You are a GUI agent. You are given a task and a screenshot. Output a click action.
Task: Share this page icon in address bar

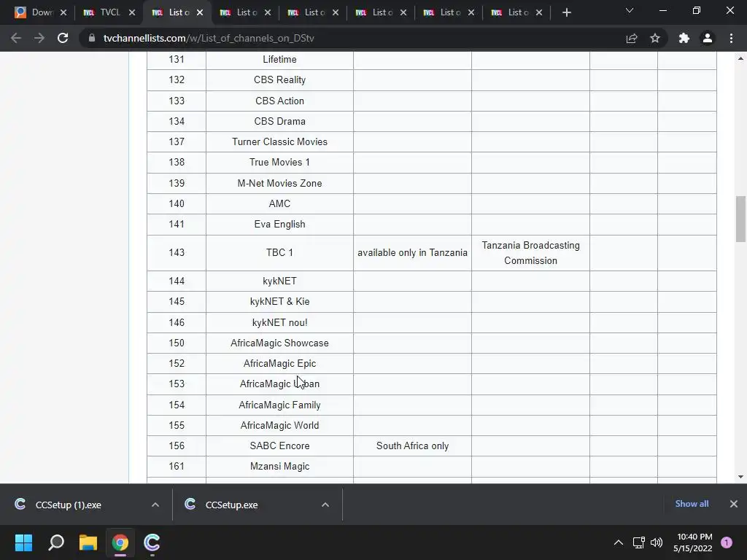632,38
